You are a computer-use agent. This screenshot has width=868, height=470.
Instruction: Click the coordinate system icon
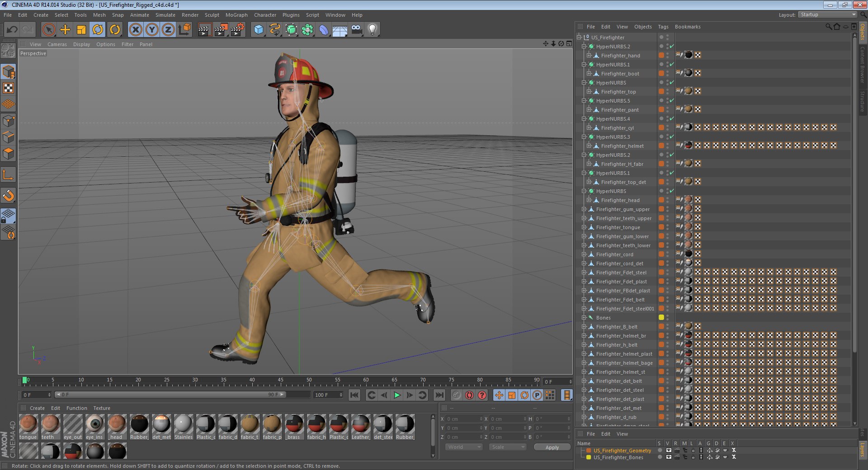point(184,30)
